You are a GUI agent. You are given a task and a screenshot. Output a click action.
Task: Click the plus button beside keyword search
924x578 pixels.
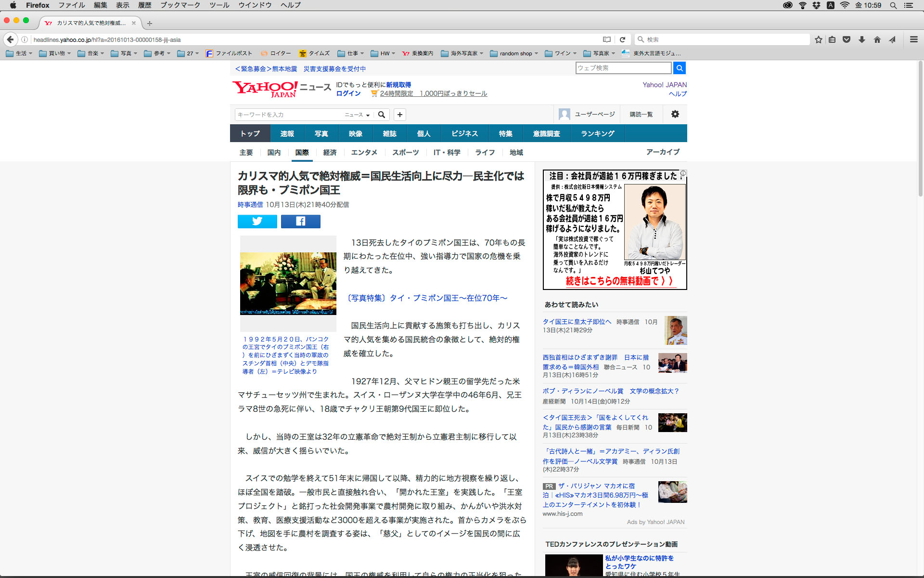pyautogui.click(x=399, y=115)
